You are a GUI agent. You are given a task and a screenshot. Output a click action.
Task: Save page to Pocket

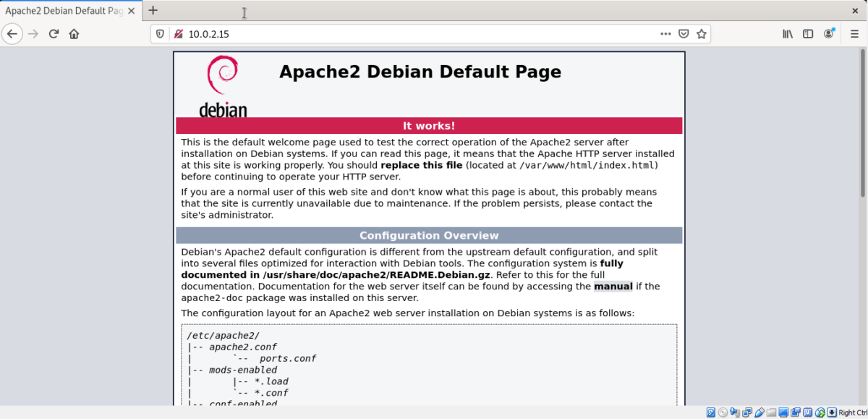pyautogui.click(x=684, y=34)
